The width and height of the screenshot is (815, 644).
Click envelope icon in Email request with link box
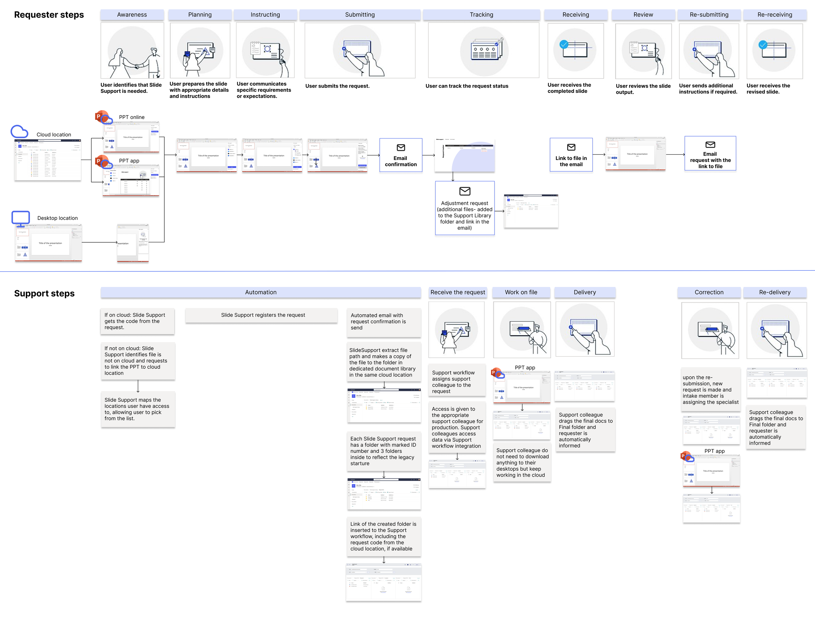click(710, 144)
